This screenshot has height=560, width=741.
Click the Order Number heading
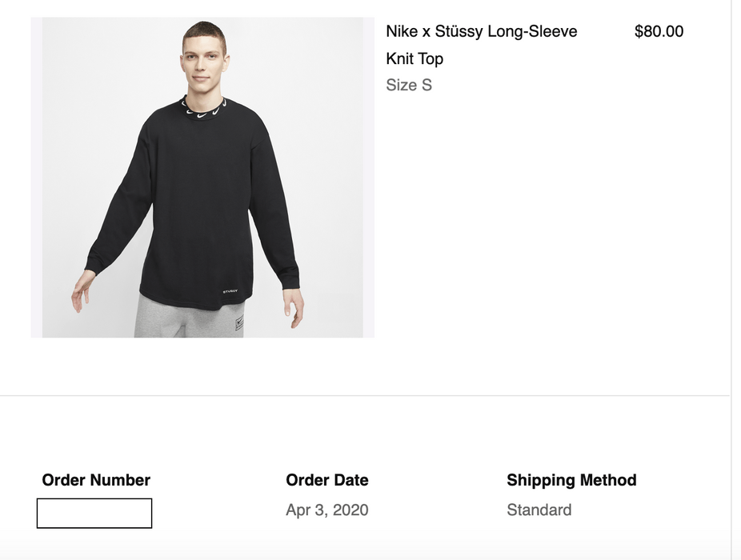coord(96,480)
